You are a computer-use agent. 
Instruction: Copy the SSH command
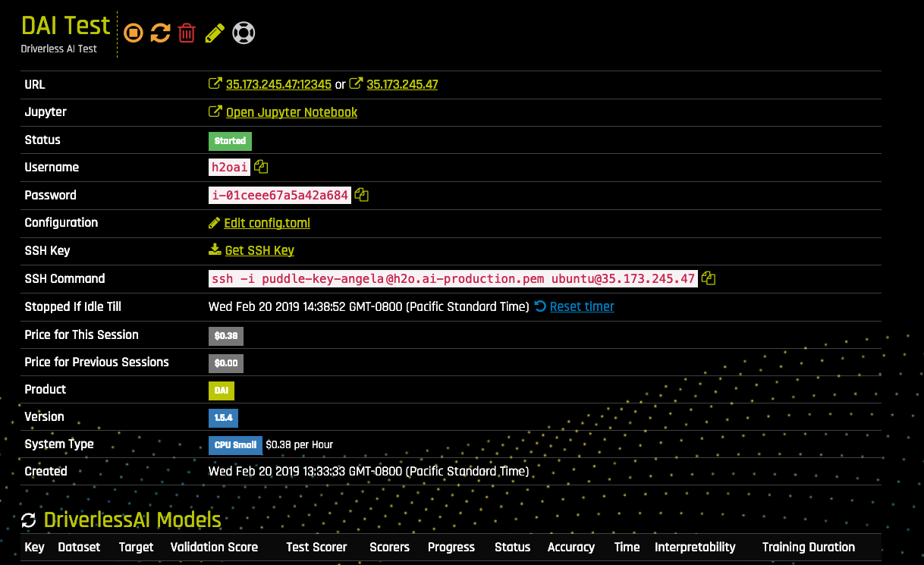709,278
